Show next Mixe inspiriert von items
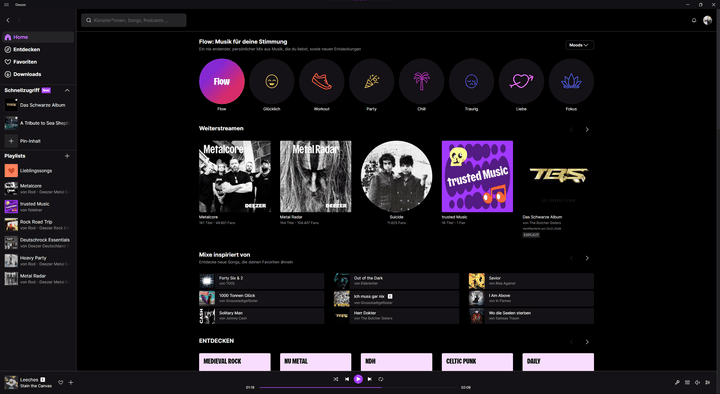Screen dimensions: 720x394 587,258
